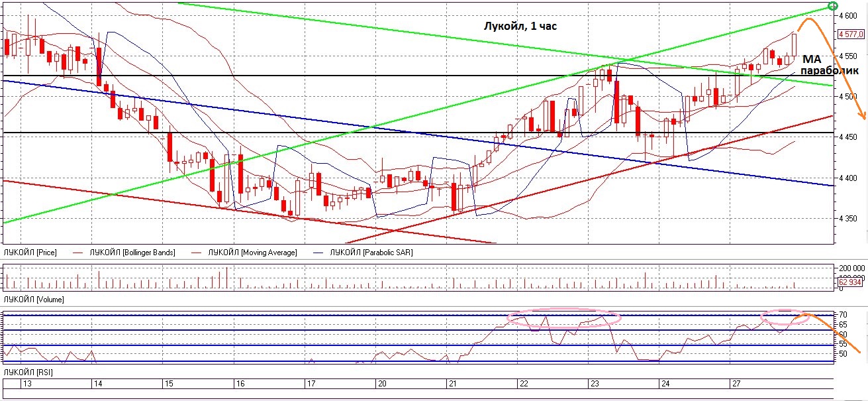
Task: Click date label 24 on time axis
Action: tap(665, 384)
